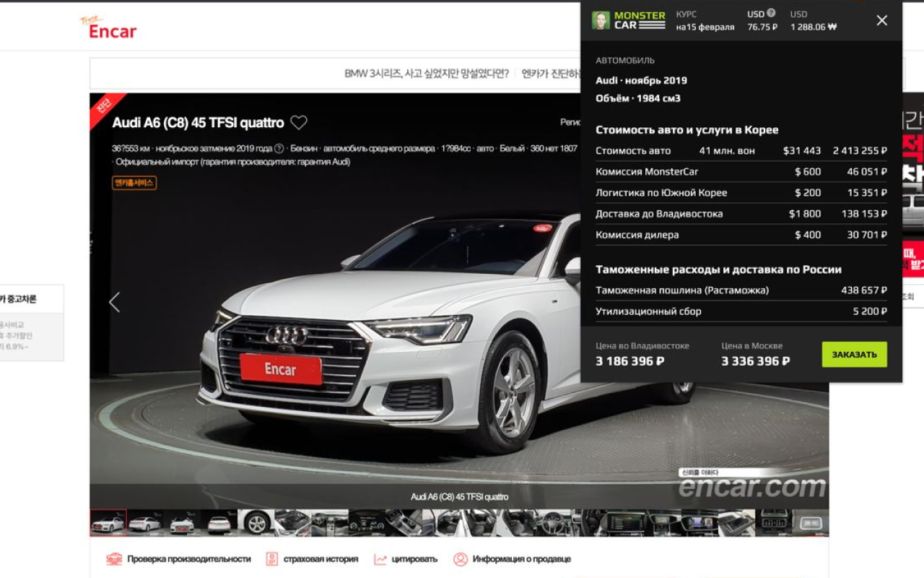Click the help icon beside the 2019 registration date
This screenshot has width=924, height=578.
pos(279,149)
